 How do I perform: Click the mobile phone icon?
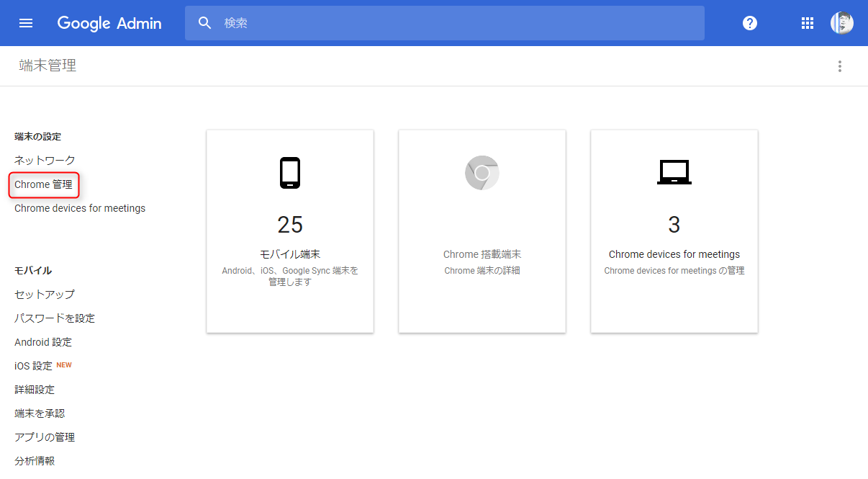click(290, 173)
